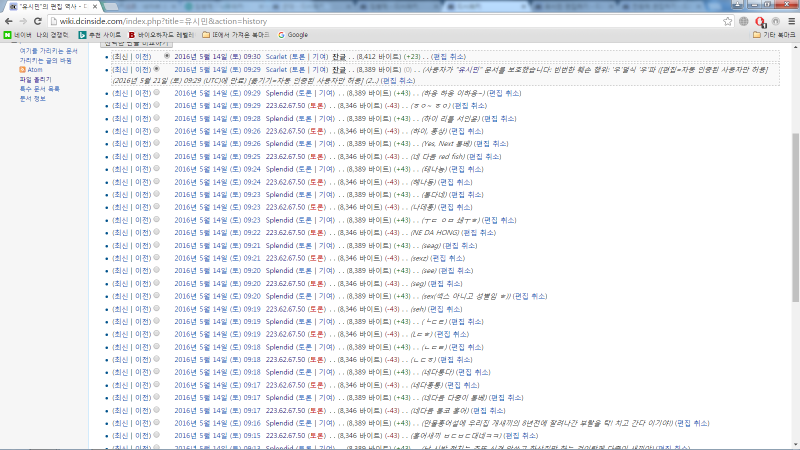Click 최신 on the 09:24 223.62.67.50 row
800x450 pixels.
tap(121, 182)
